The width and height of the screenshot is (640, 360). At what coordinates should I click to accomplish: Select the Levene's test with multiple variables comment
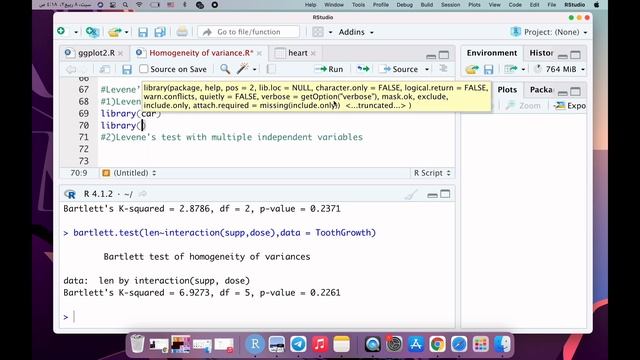tap(231, 137)
